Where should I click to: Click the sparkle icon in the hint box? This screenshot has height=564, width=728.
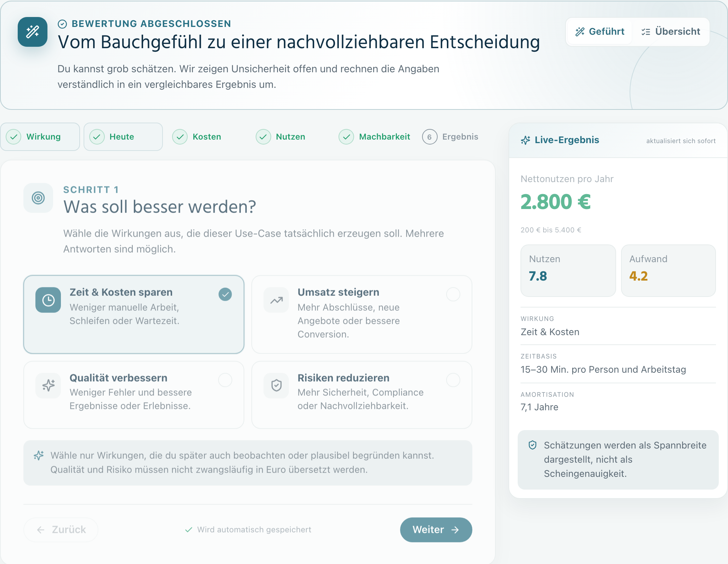(39, 456)
